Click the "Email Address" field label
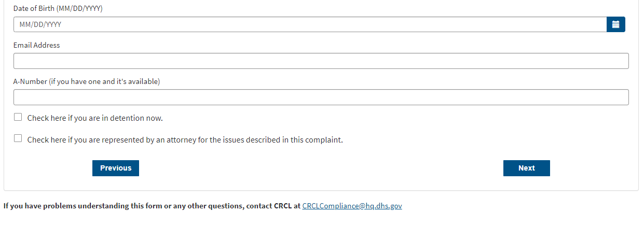Screen dimensions: 644x226 click(x=37, y=45)
